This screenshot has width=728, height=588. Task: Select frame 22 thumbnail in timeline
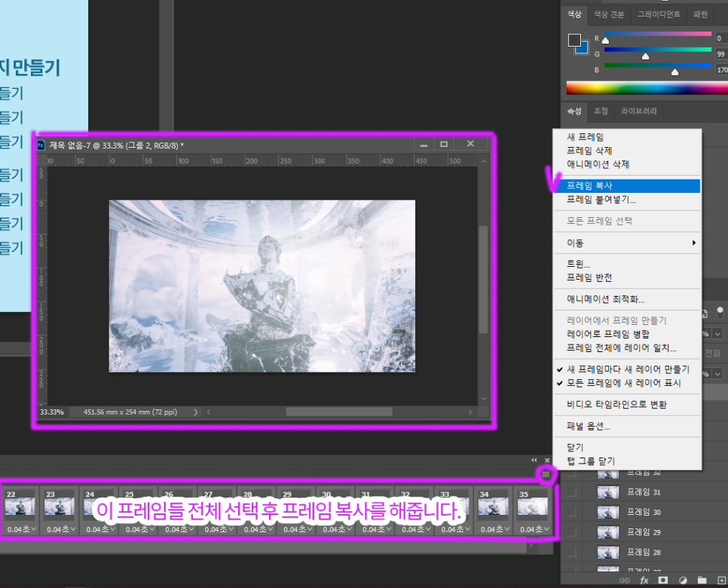20,506
